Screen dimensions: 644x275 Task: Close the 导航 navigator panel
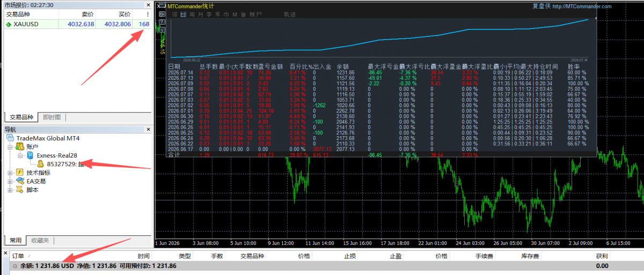click(x=149, y=129)
